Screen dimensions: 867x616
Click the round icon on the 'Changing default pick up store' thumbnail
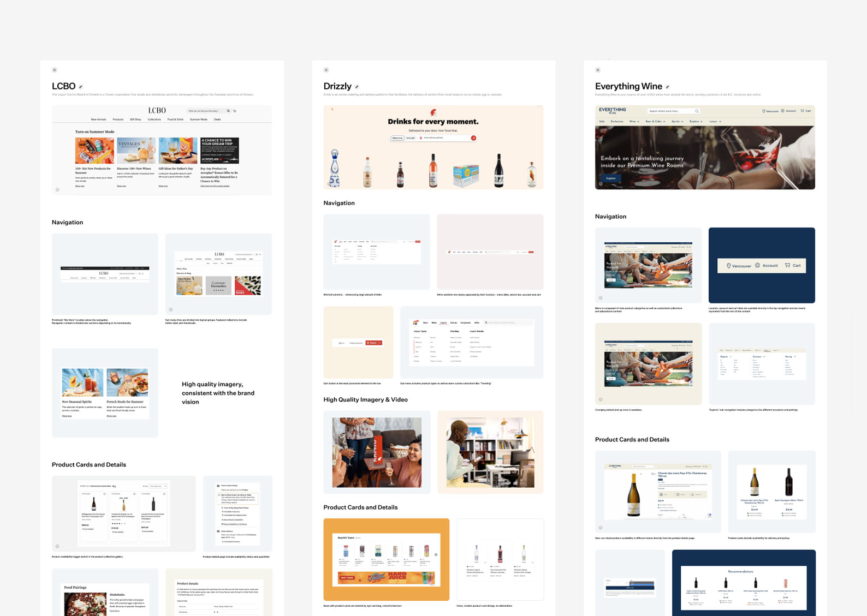pos(601,399)
